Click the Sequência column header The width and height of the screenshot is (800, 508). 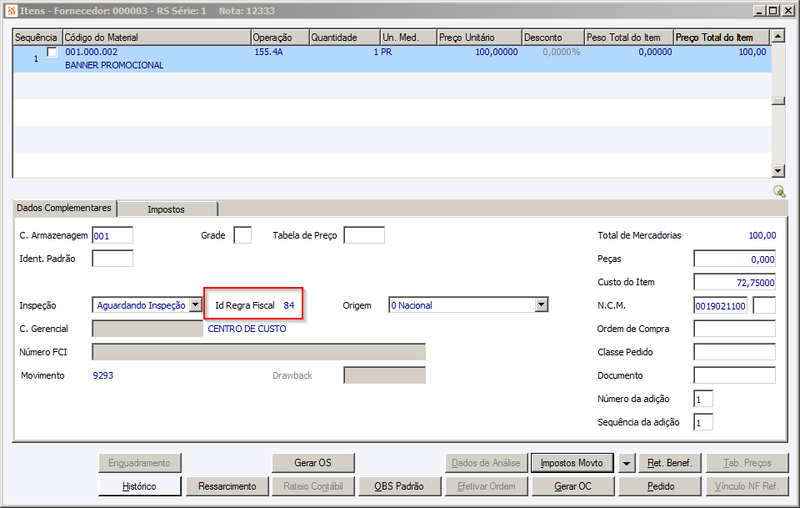pyautogui.click(x=37, y=37)
